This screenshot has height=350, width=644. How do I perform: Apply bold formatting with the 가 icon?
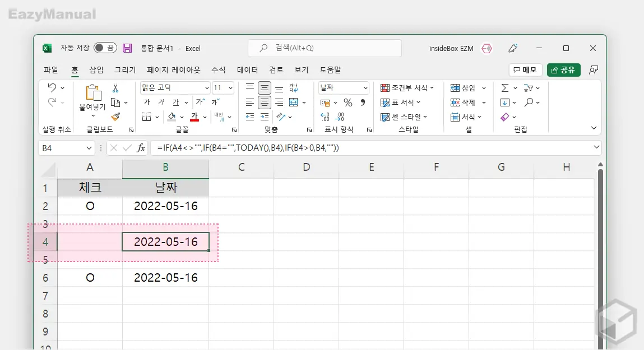147,101
